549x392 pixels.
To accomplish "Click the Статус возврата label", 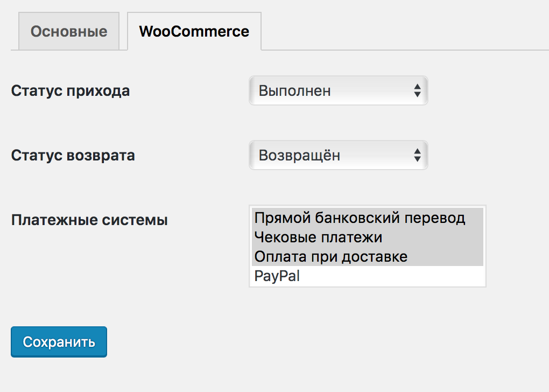I will tap(73, 155).
